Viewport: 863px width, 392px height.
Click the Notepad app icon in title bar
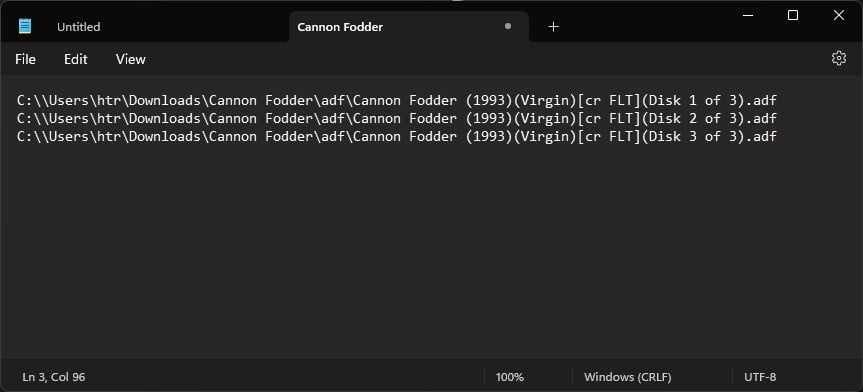[x=25, y=26]
